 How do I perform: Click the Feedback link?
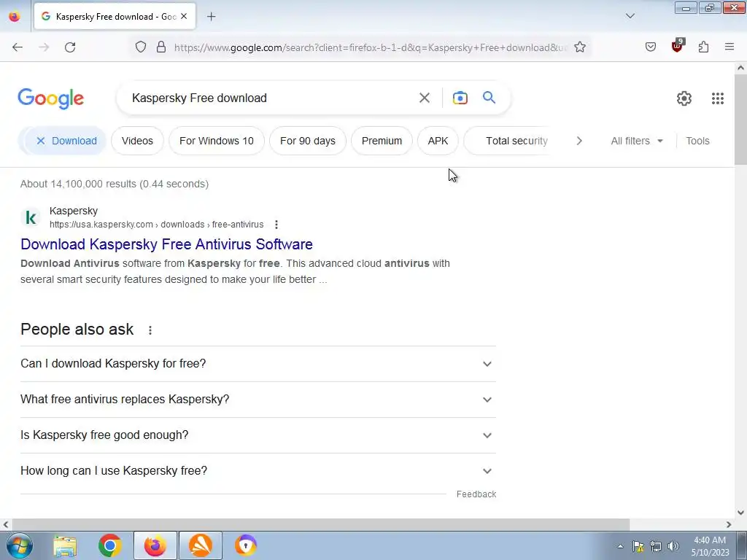[x=476, y=494]
